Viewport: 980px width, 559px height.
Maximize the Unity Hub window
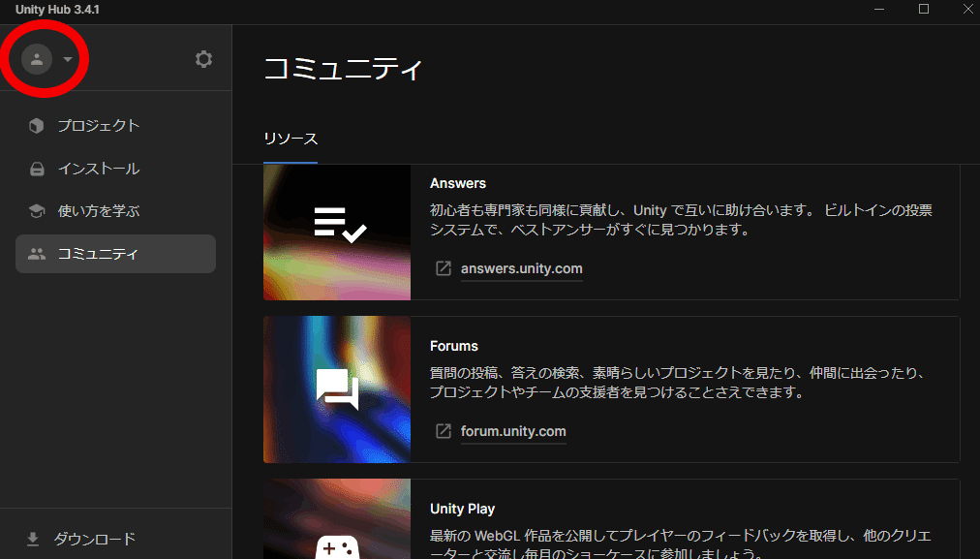pyautogui.click(x=924, y=10)
